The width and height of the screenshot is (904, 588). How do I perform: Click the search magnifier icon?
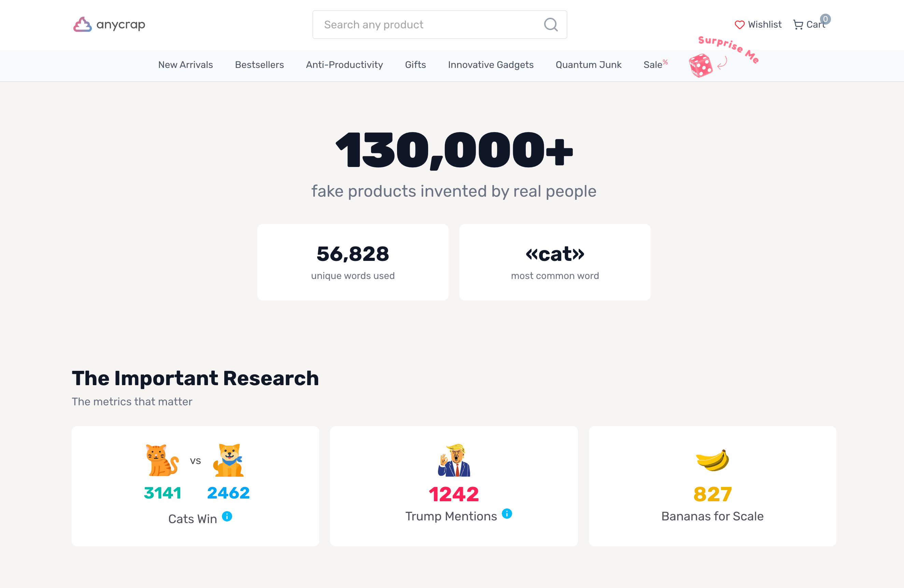click(x=551, y=24)
